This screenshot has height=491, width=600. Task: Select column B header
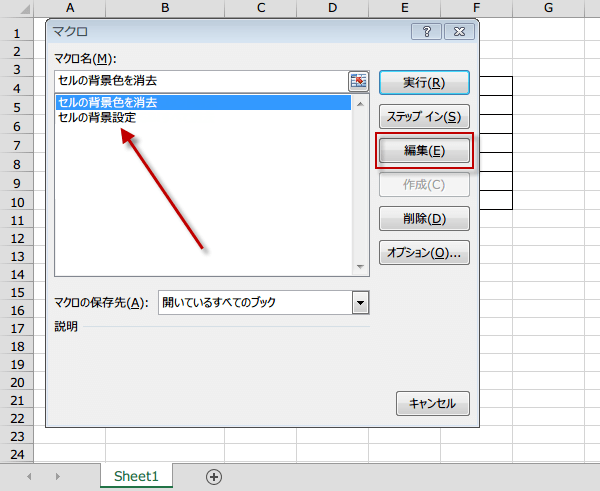point(165,8)
